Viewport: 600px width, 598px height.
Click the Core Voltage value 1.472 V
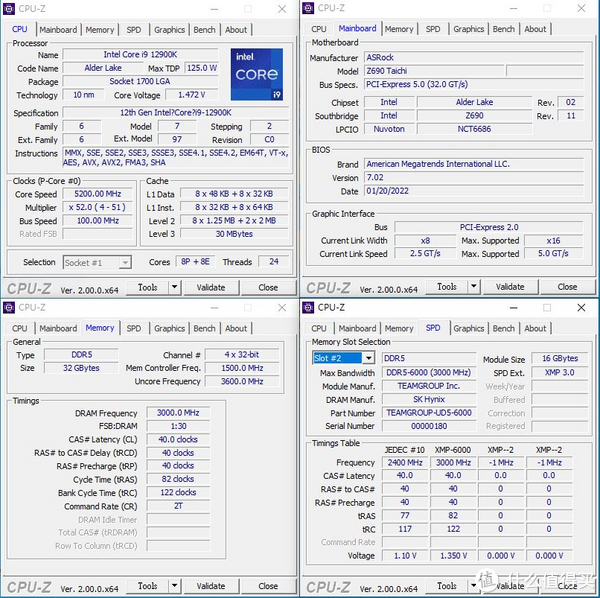point(192,95)
